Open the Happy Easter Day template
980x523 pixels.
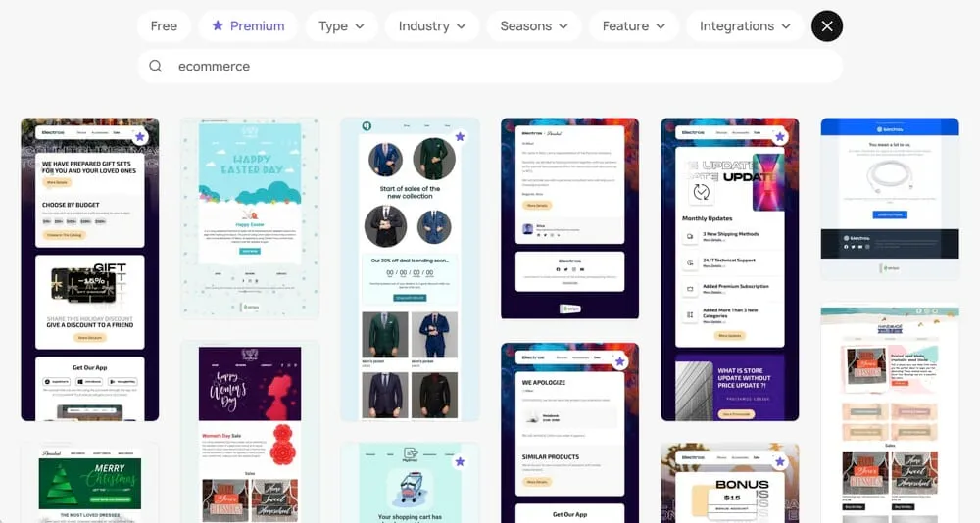pos(250,218)
